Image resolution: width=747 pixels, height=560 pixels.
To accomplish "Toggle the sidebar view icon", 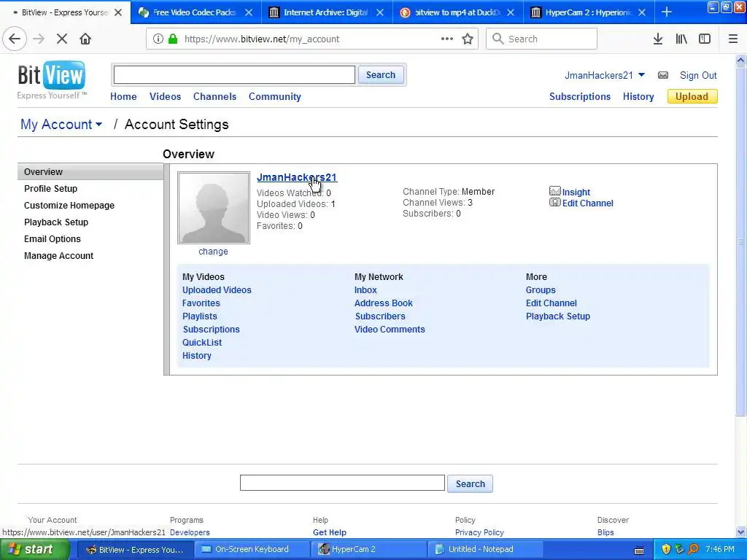I will [705, 39].
